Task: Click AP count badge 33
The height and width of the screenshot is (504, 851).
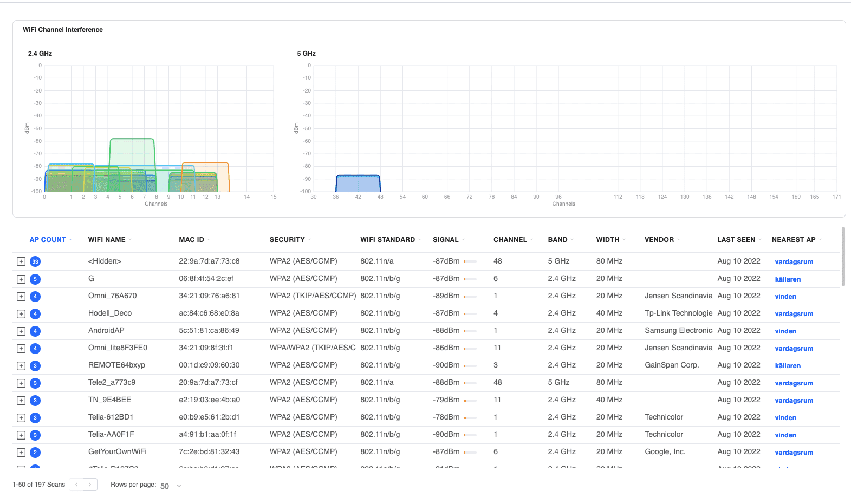Action: 35,261
